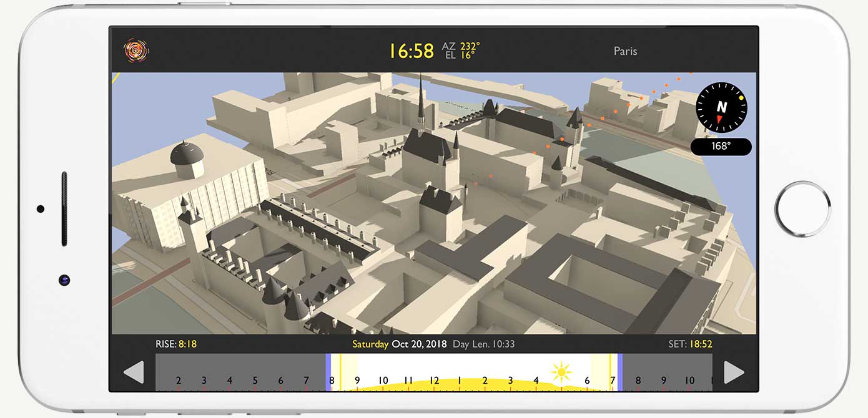Screen dimensions: 868x418
Task: Jump to hour 12 on the timeline
Action: (434, 381)
